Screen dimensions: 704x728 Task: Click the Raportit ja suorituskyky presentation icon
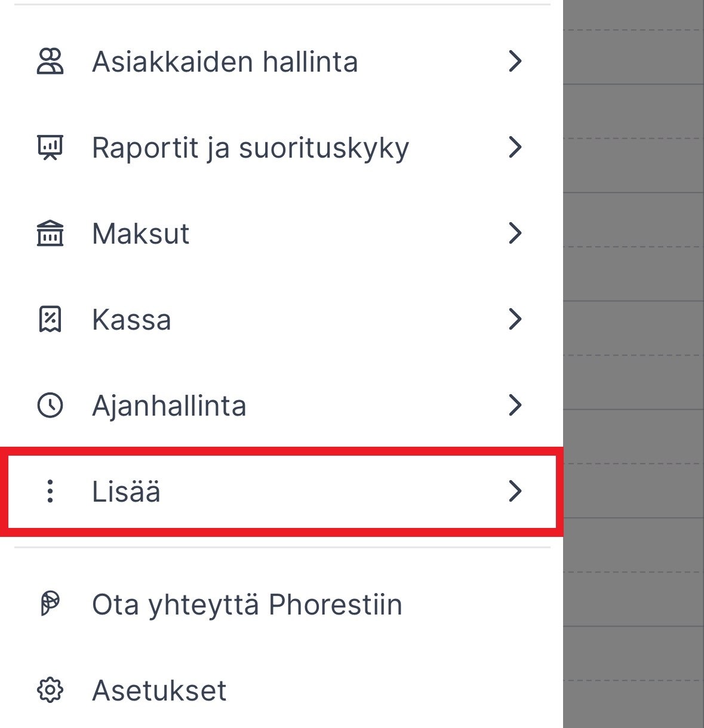tap(50, 147)
